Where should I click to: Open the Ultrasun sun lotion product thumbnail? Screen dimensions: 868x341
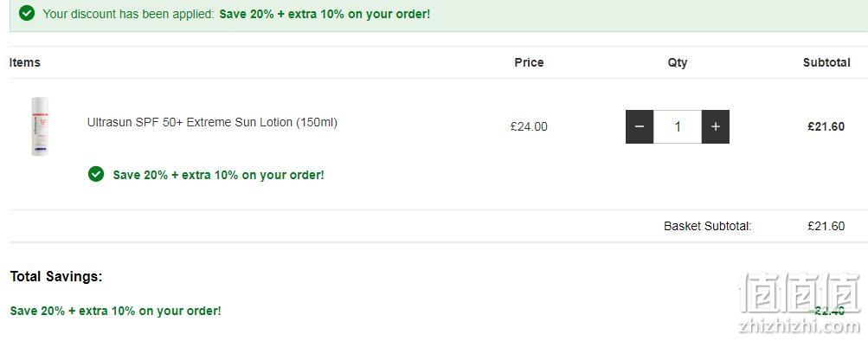click(x=40, y=126)
